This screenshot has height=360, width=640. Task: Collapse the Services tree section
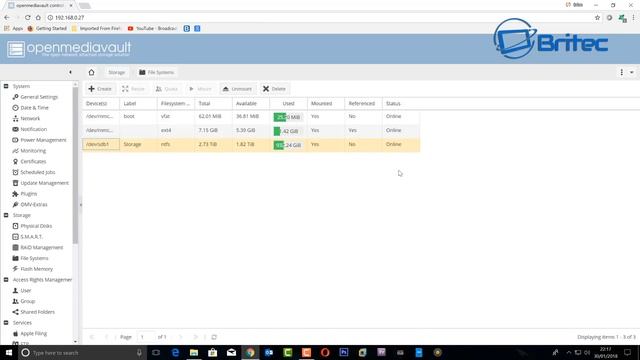coord(6,323)
